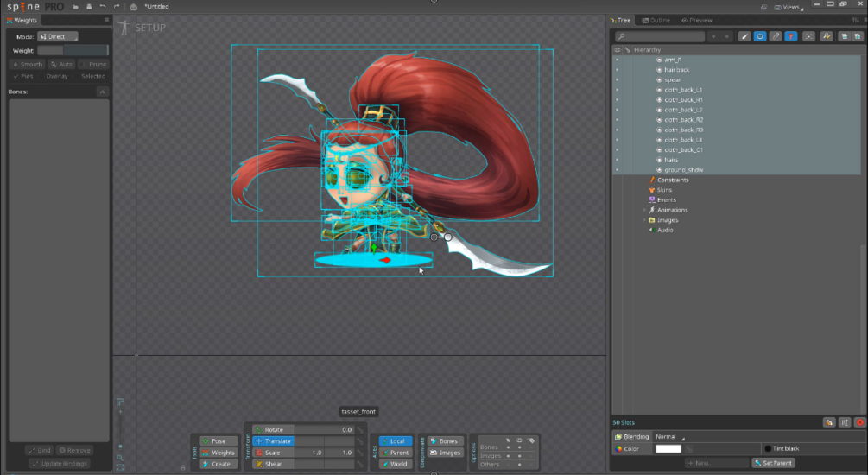Viewport: 868px width, 475px height.
Task: Open the Spine logo main menu
Action: coord(35,7)
